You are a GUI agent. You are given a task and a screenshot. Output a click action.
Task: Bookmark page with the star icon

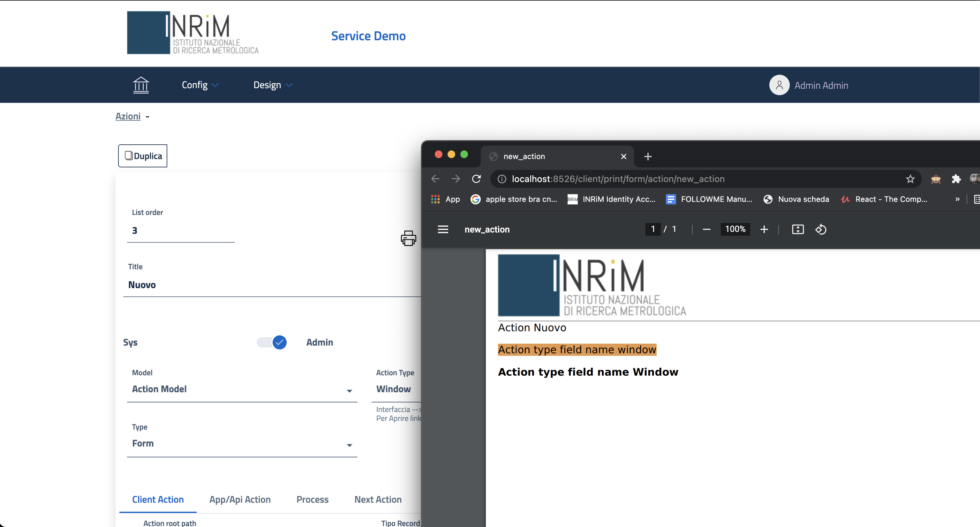[x=910, y=179]
